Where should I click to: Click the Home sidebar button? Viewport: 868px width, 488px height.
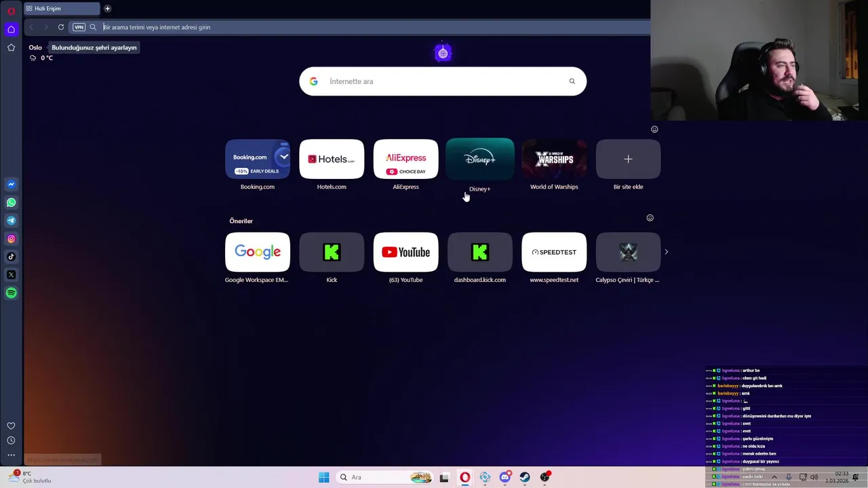[x=11, y=29]
